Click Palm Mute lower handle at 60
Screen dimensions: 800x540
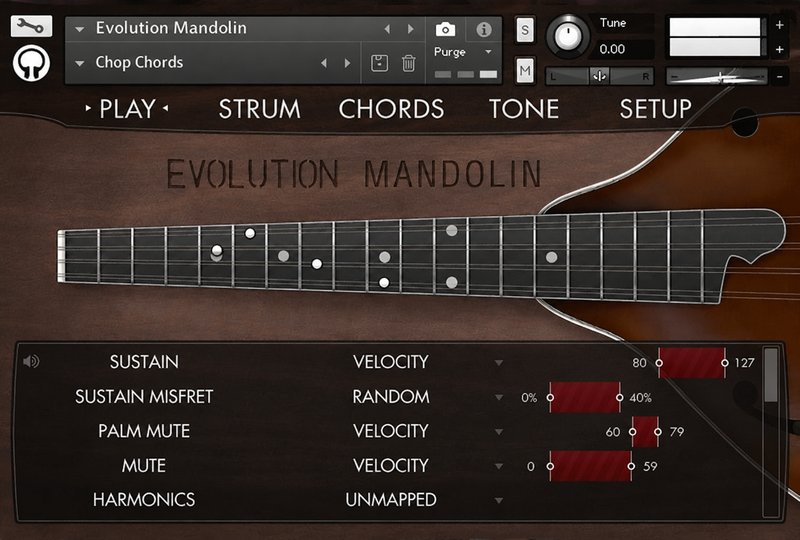(633, 432)
